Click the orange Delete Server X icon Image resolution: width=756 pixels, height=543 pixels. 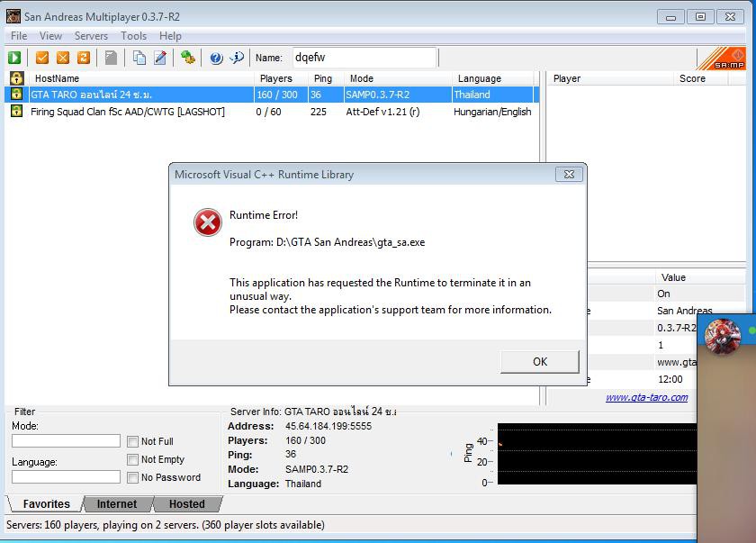pos(63,58)
